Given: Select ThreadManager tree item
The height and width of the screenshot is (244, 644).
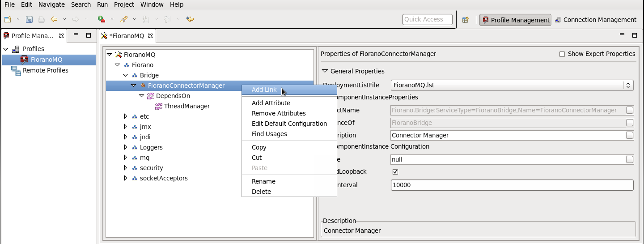Looking at the screenshot, I should [187, 106].
